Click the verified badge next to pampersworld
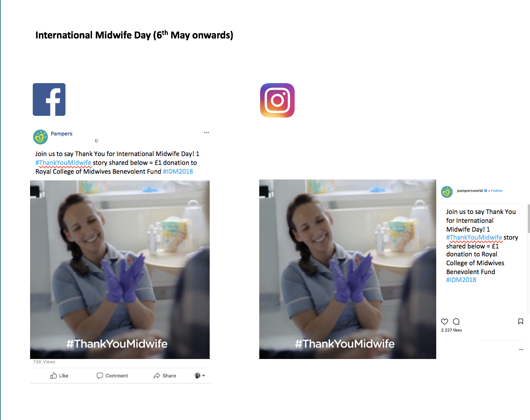Image resolution: width=530 pixels, height=420 pixels. tap(486, 191)
